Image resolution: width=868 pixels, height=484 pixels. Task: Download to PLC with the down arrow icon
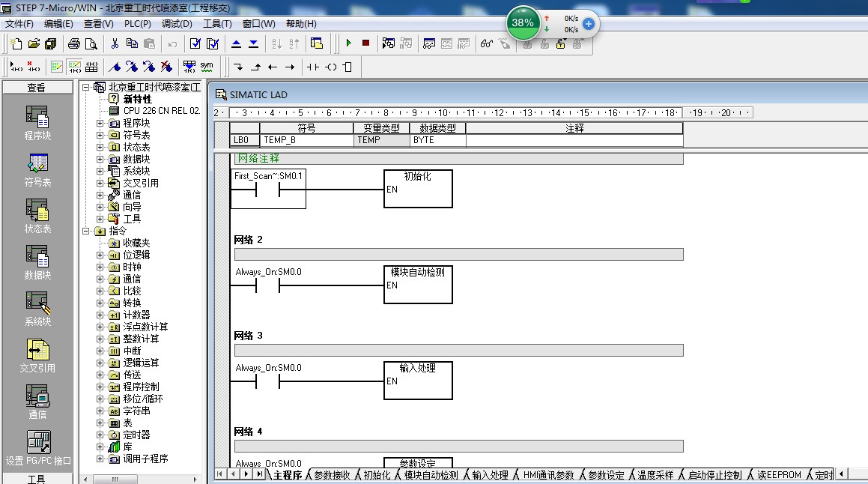(x=254, y=43)
